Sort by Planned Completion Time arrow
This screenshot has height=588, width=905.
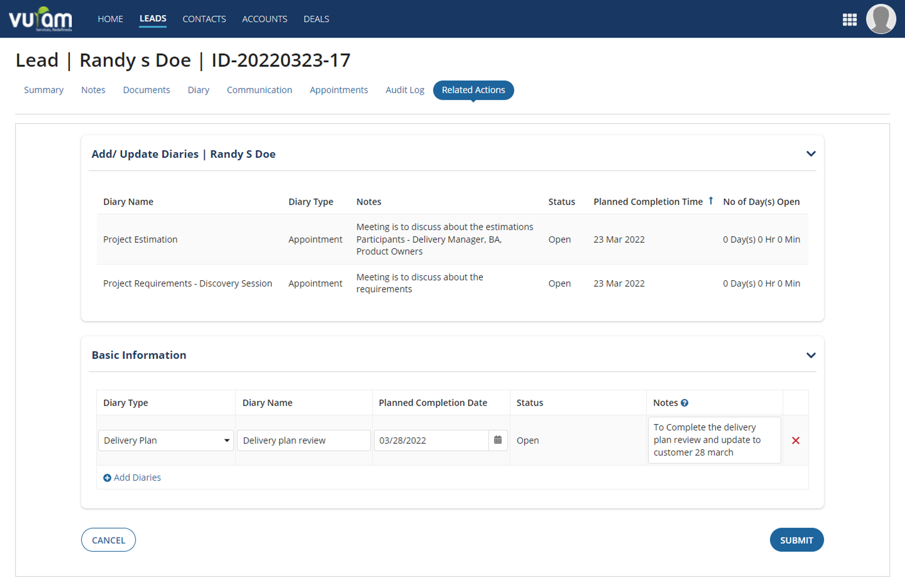pyautogui.click(x=710, y=201)
